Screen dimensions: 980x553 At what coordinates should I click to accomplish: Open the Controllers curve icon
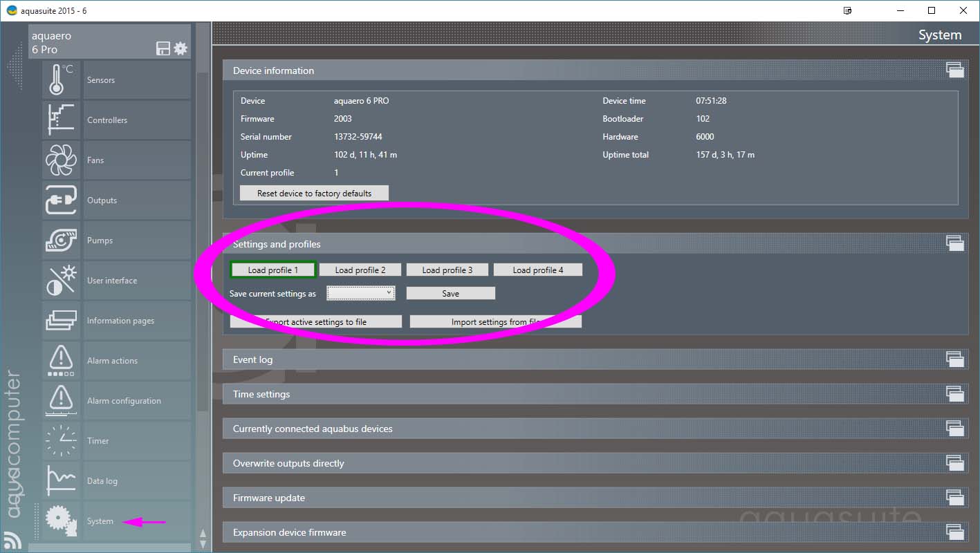61,120
